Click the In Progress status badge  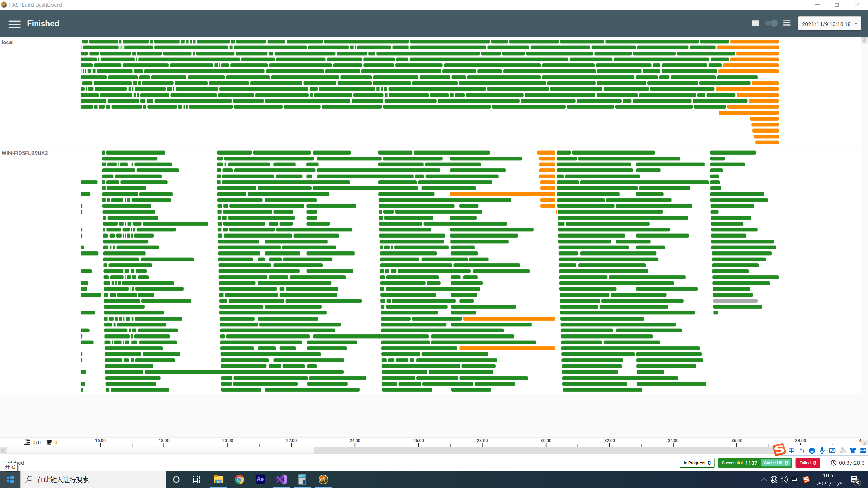(x=697, y=463)
